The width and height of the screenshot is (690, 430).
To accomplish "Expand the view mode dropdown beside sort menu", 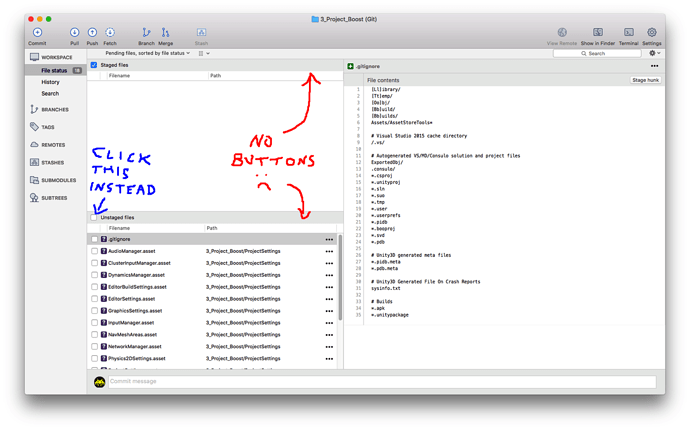I will (x=204, y=53).
